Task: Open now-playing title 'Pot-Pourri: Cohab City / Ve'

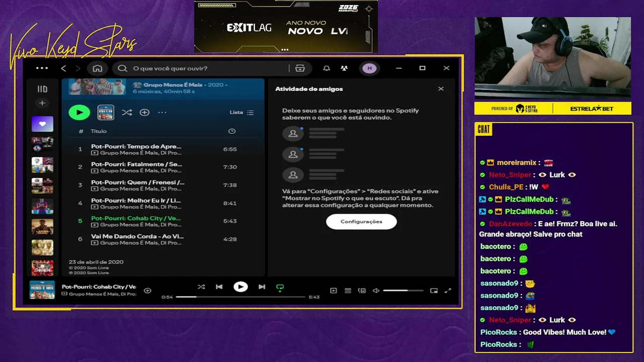Action: [x=99, y=287]
